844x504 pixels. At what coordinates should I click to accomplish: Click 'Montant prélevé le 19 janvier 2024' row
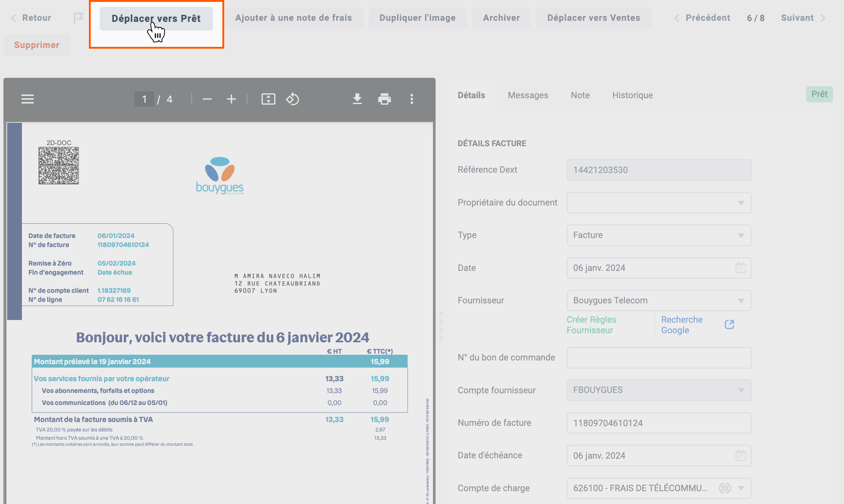coord(219,362)
